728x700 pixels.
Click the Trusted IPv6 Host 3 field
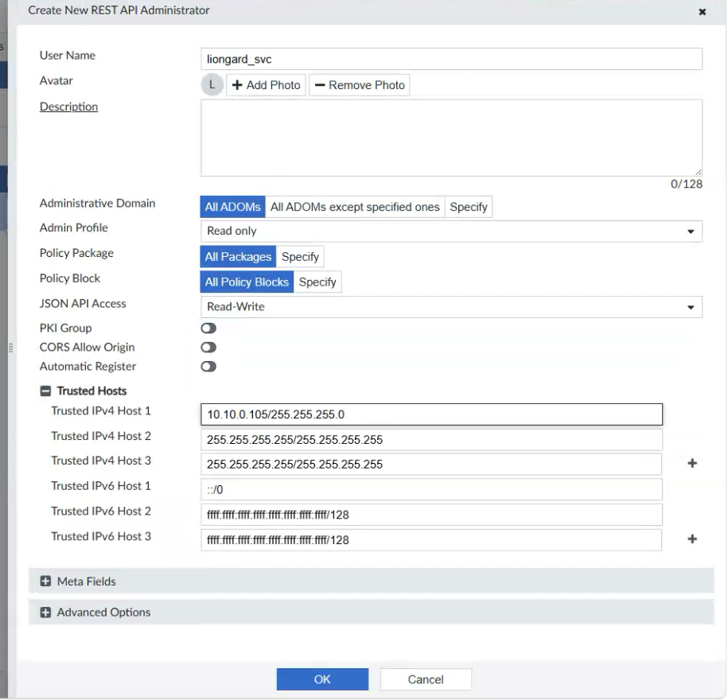coord(431,540)
